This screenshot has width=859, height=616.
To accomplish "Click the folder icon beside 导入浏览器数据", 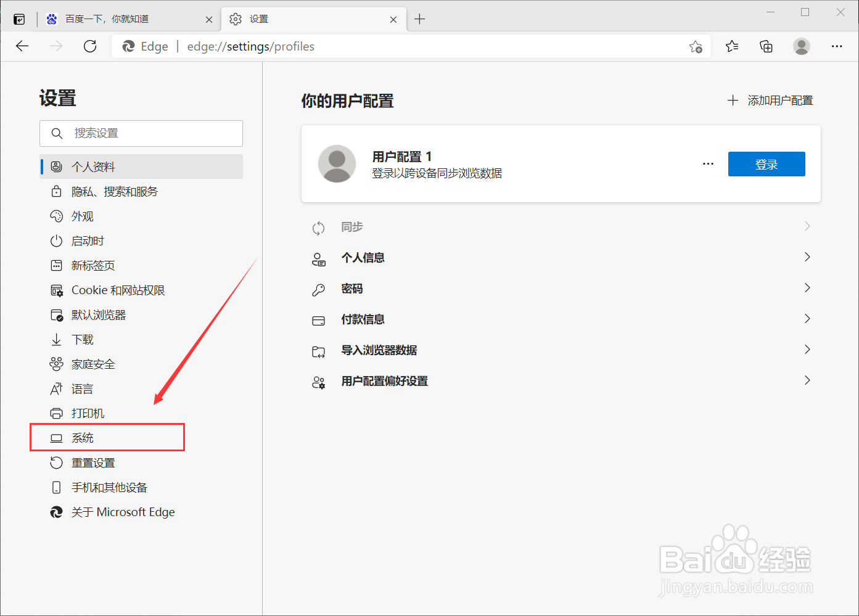I will (318, 351).
